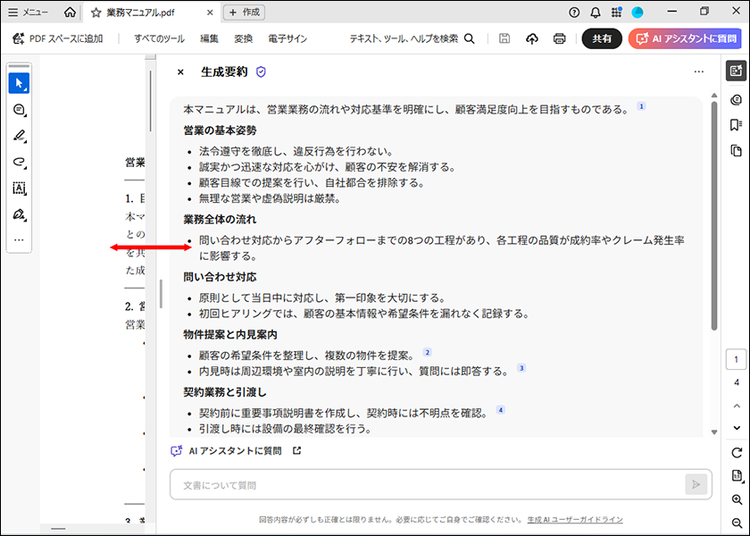Select the freehand draw tool

pos(19,162)
